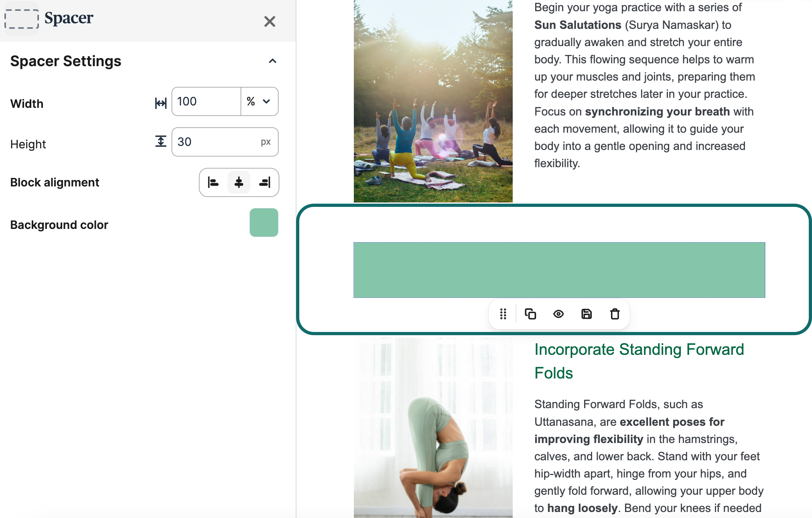Click the Height value input field
This screenshot has width=812, height=518.
coord(217,142)
